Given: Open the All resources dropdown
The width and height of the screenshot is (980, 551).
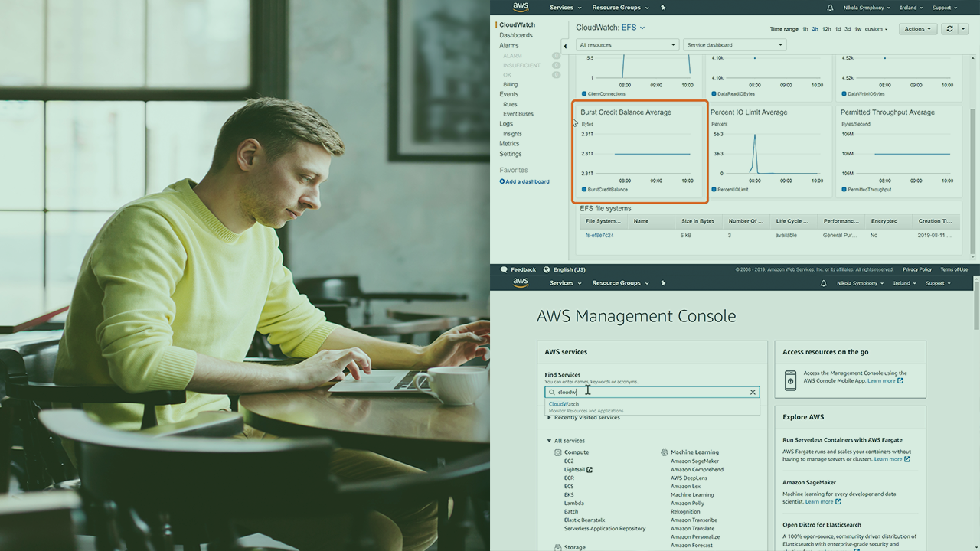Looking at the screenshot, I should (x=627, y=44).
